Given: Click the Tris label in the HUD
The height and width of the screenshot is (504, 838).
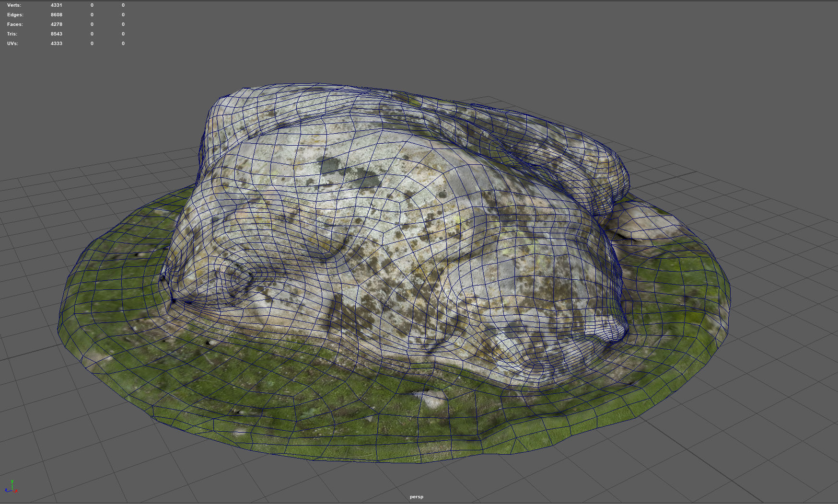Looking at the screenshot, I should pyautogui.click(x=12, y=34).
